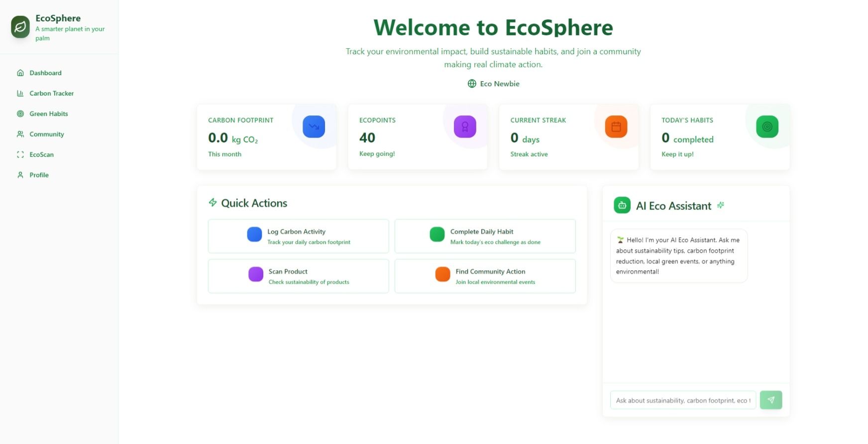
Task: Click the orange Find Community Action icon
Action: pos(442,274)
